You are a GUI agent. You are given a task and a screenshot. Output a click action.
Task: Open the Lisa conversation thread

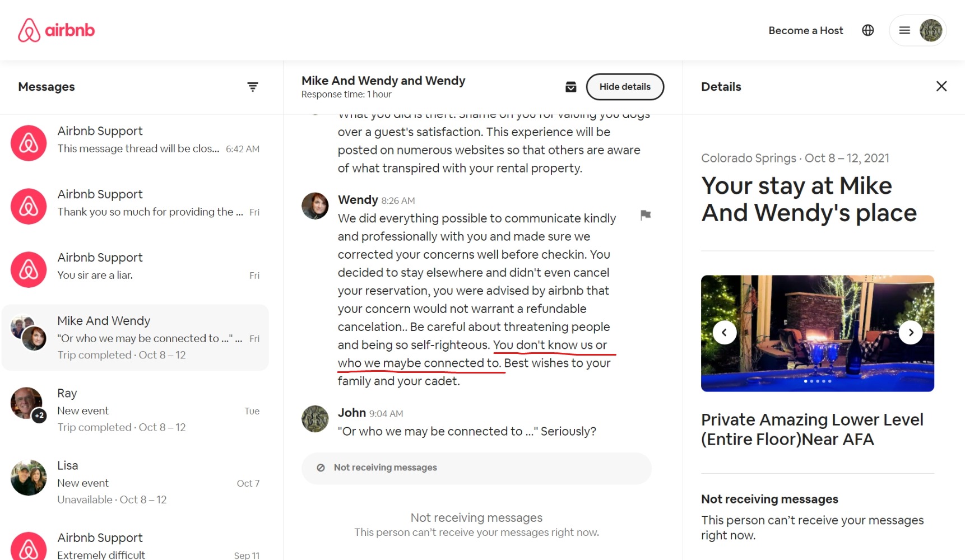[x=136, y=482]
